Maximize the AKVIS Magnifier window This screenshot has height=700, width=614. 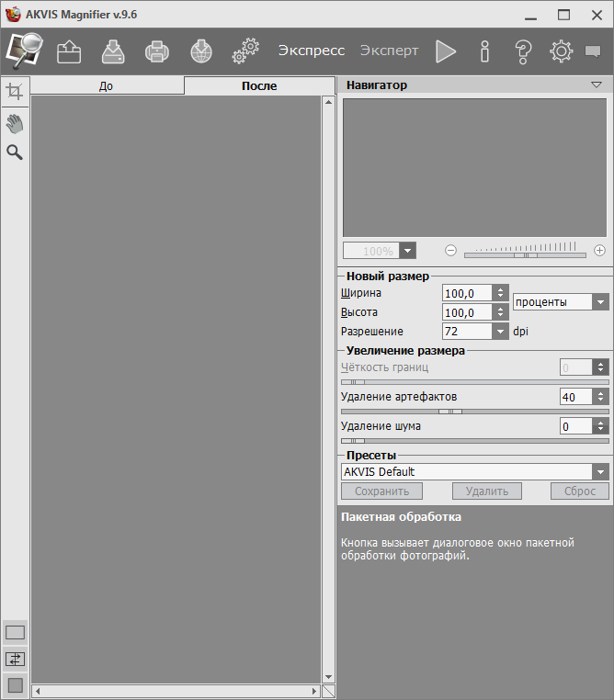pyautogui.click(x=564, y=16)
